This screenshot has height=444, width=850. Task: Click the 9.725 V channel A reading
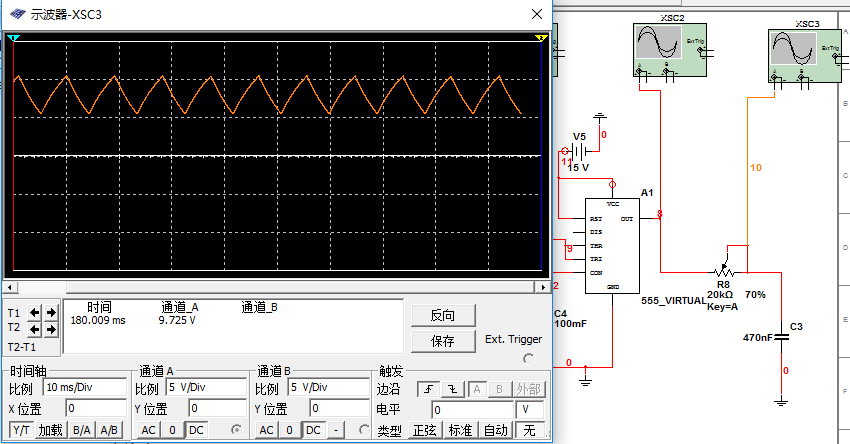[177, 320]
